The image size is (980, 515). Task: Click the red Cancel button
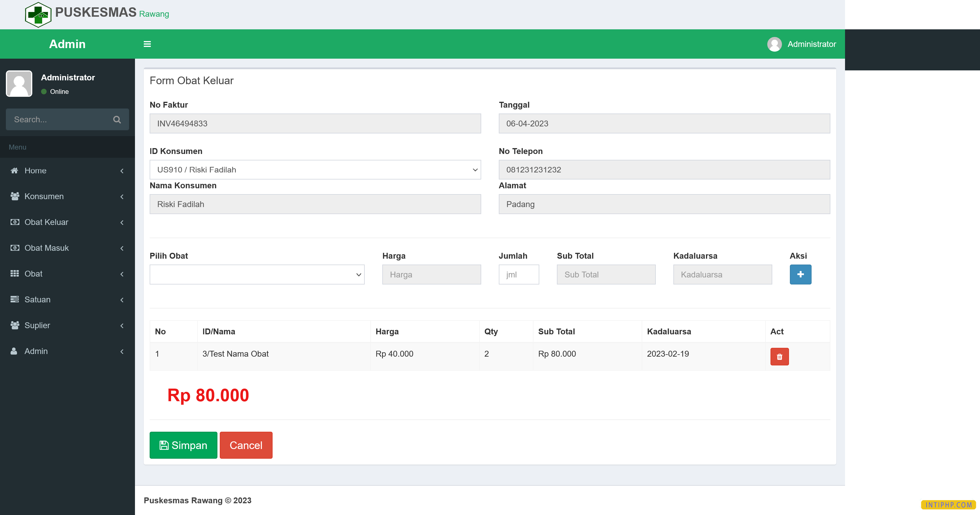coord(246,445)
